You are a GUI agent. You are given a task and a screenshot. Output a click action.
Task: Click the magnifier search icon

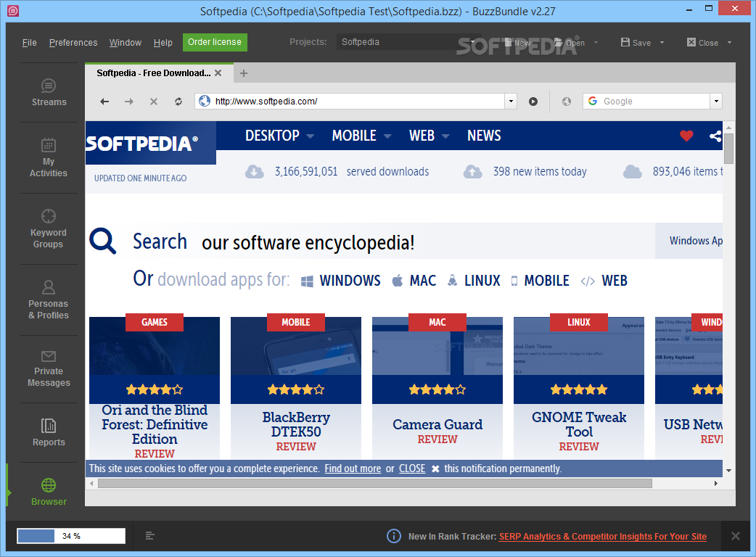[x=102, y=241]
